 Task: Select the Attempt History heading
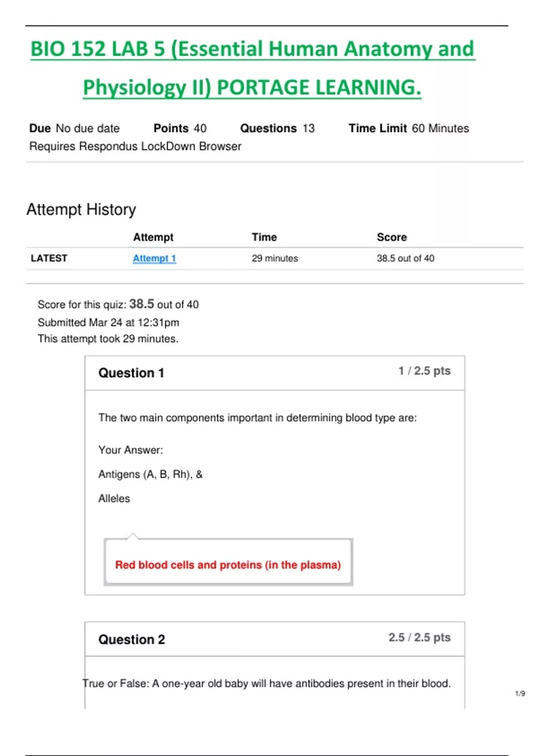point(81,209)
